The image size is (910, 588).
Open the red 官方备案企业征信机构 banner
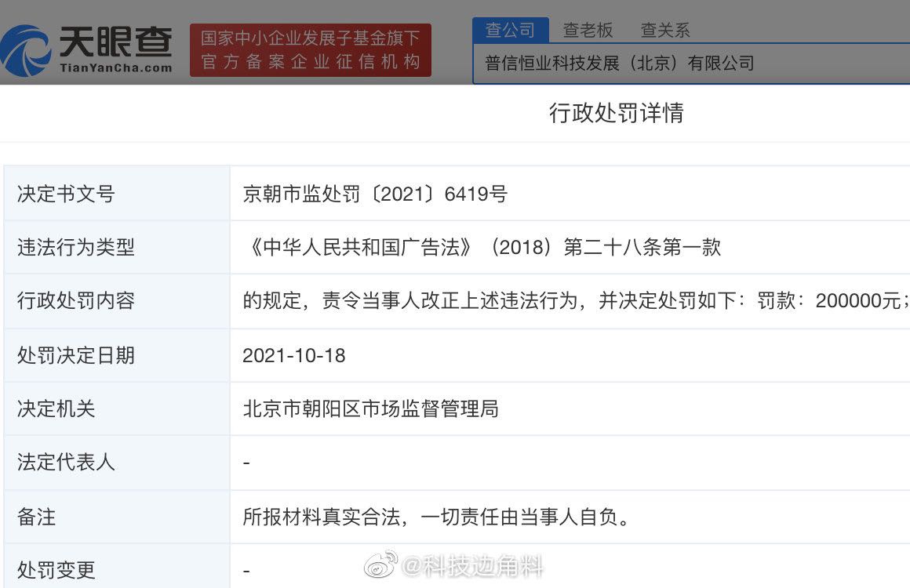311,49
